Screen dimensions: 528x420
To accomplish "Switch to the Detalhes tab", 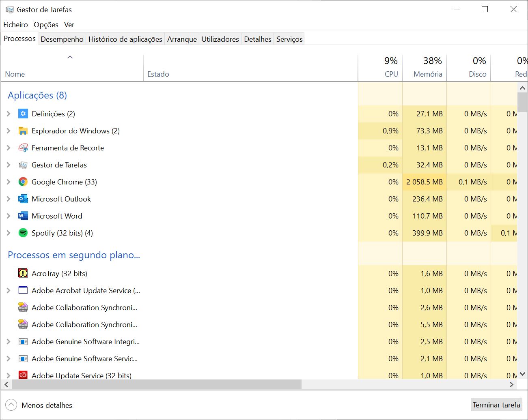I will tap(258, 39).
